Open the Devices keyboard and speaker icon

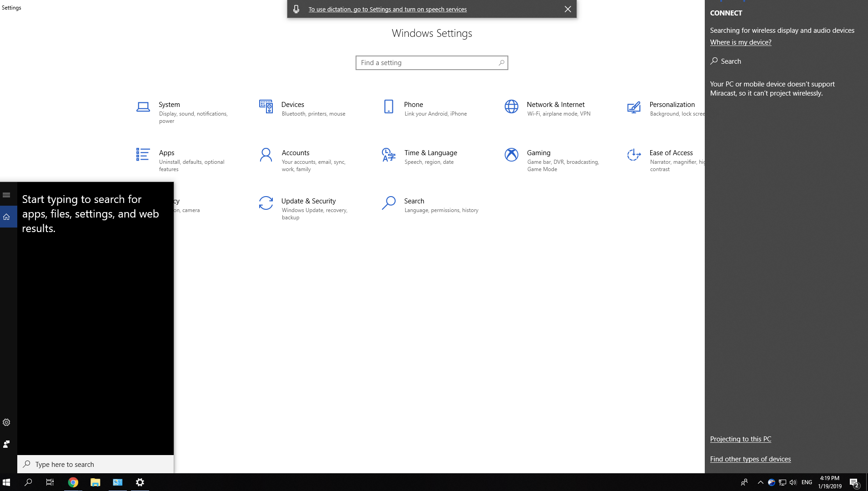(x=266, y=106)
